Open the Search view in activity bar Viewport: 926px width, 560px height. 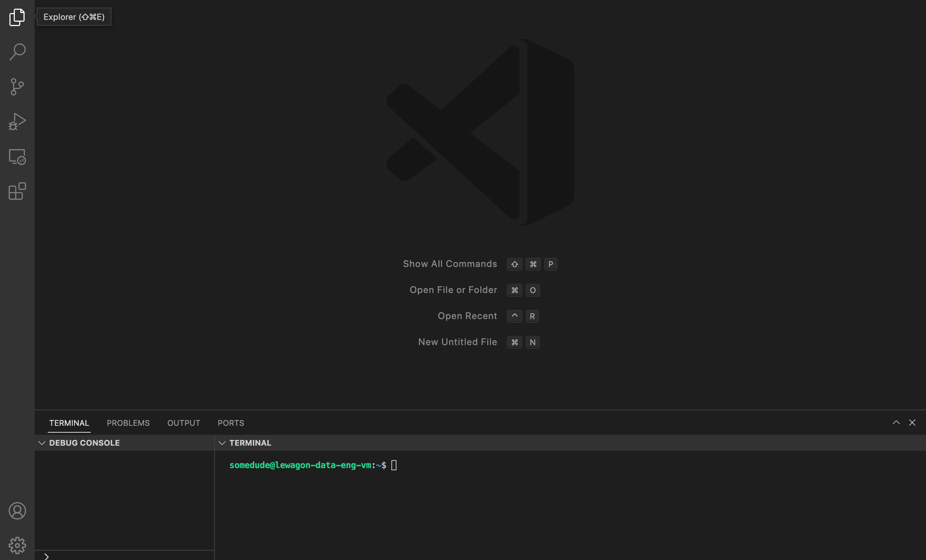point(17,52)
